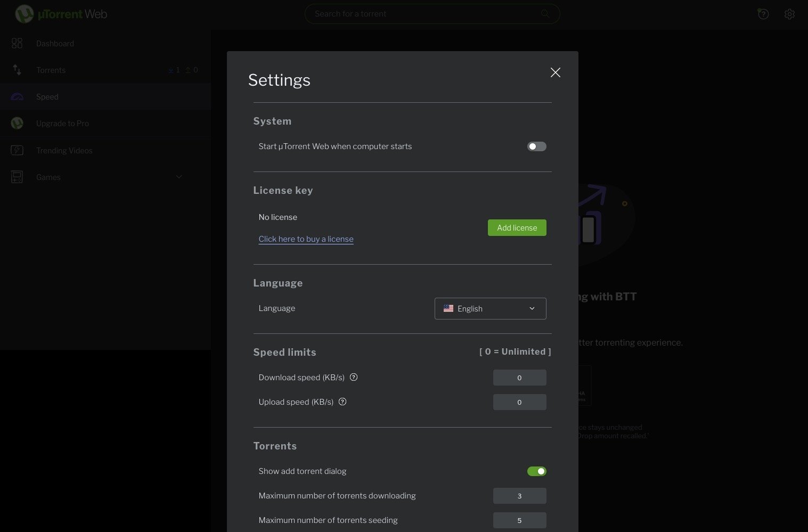Click the Maximum number of torrents downloading field

pos(519,496)
